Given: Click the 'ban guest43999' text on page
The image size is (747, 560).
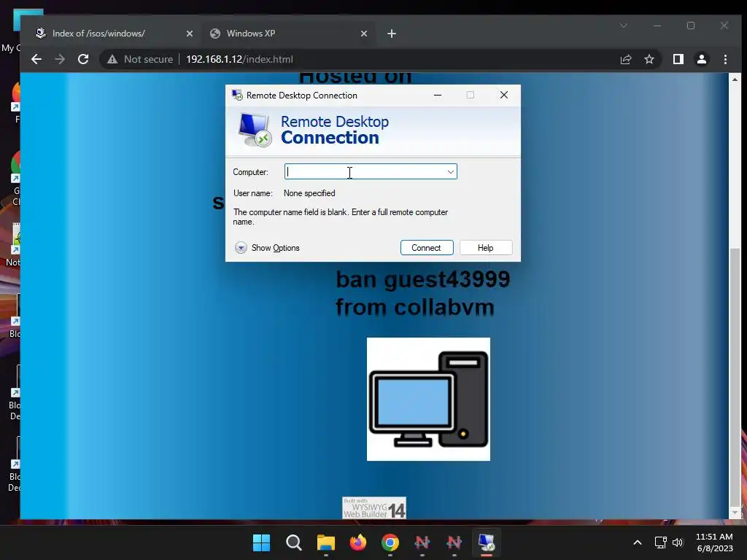Looking at the screenshot, I should tap(422, 279).
